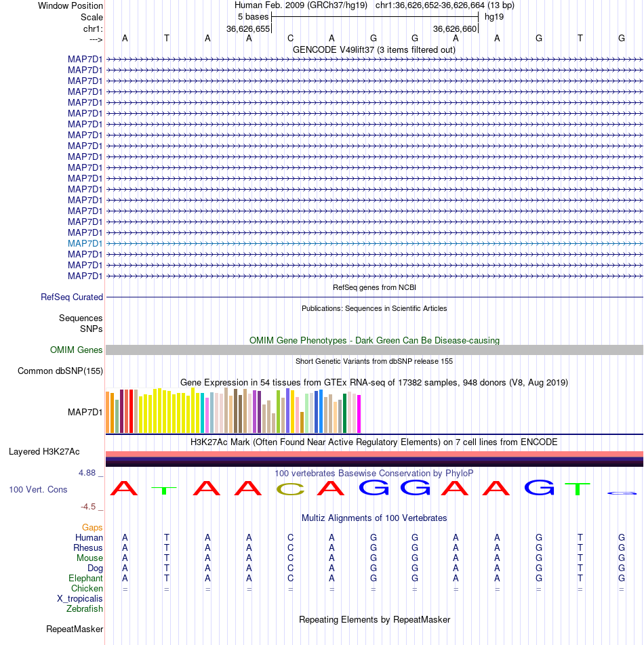Click the Dog species label
Image resolution: width=644 pixels, height=645 pixels.
click(x=95, y=568)
